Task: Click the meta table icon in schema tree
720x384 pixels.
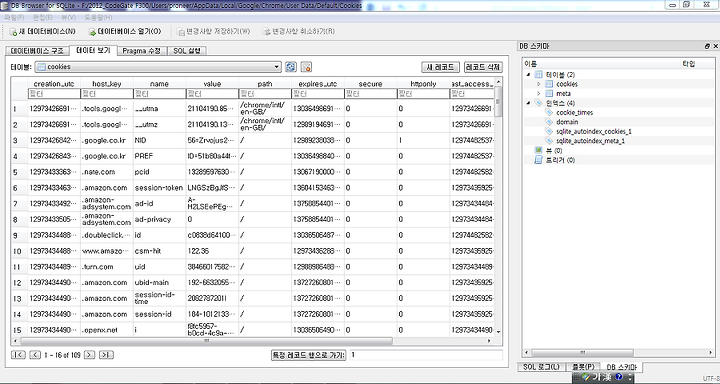Action: [x=549, y=93]
